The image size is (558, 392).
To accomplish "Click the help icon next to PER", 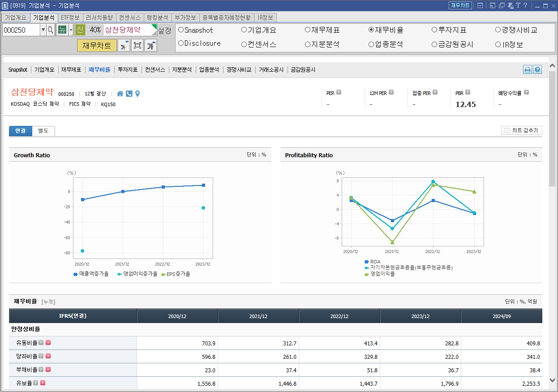I will (x=339, y=93).
